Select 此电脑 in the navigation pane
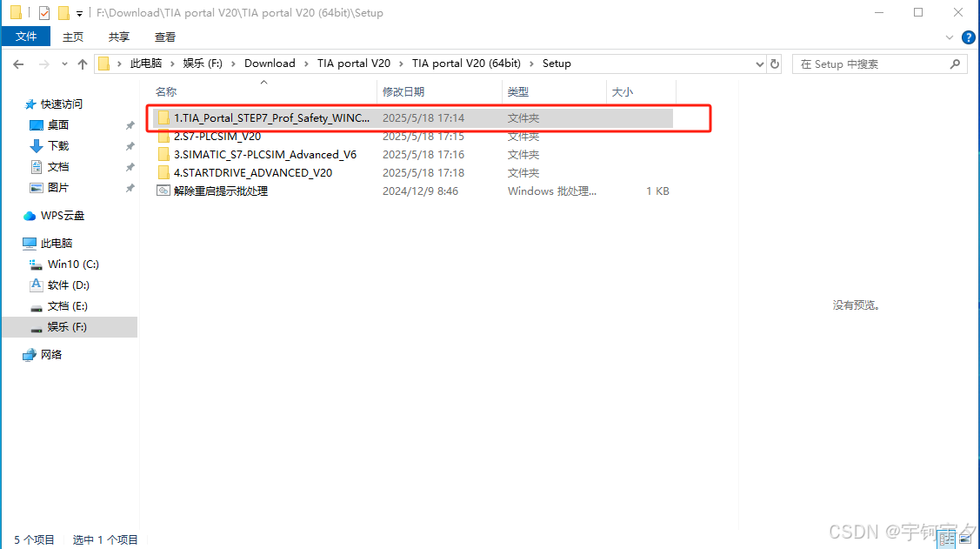 coord(57,244)
